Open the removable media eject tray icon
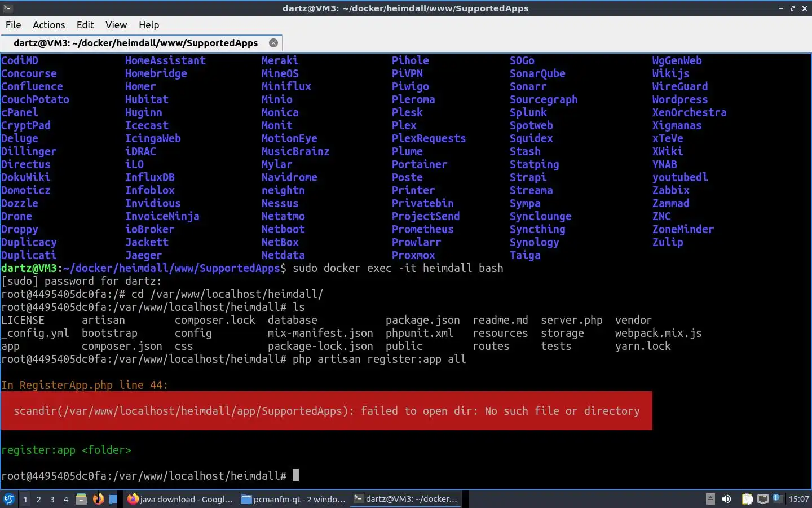Image resolution: width=812 pixels, height=508 pixels. [x=710, y=499]
